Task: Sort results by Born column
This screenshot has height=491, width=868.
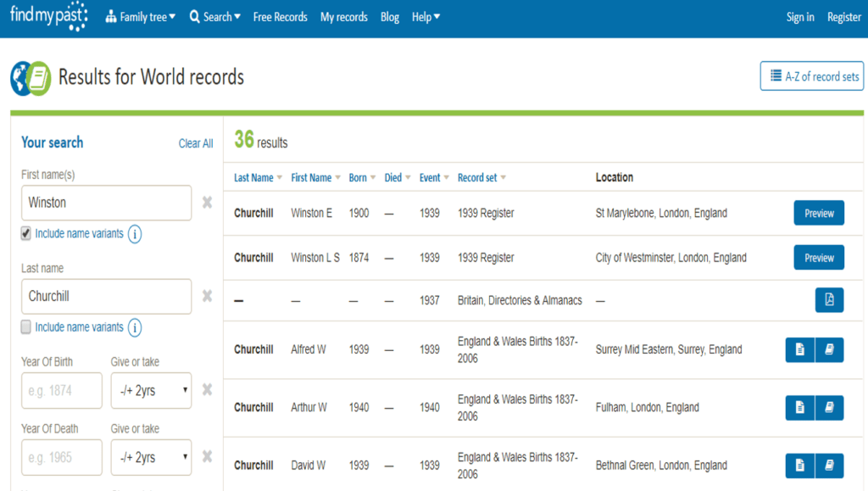Action: [362, 178]
